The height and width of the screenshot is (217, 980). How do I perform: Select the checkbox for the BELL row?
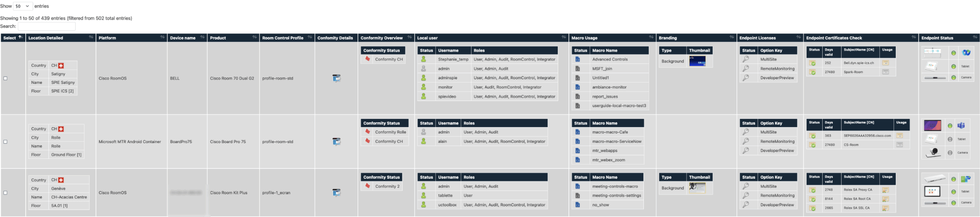[x=5, y=78]
